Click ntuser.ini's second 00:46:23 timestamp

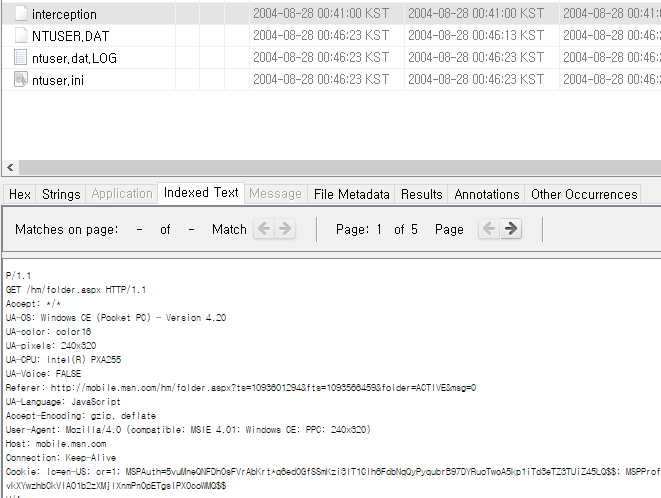click(x=476, y=79)
